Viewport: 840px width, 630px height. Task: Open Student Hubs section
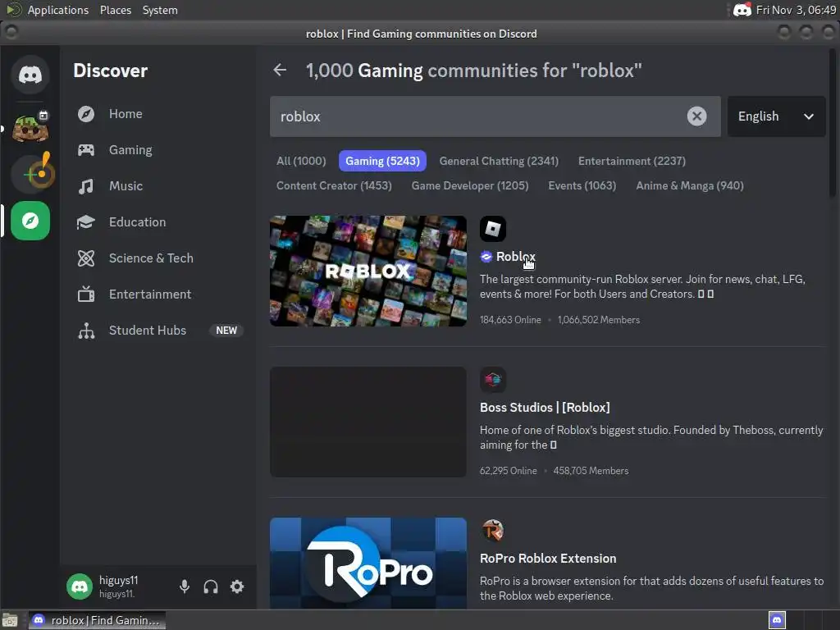tap(158, 331)
